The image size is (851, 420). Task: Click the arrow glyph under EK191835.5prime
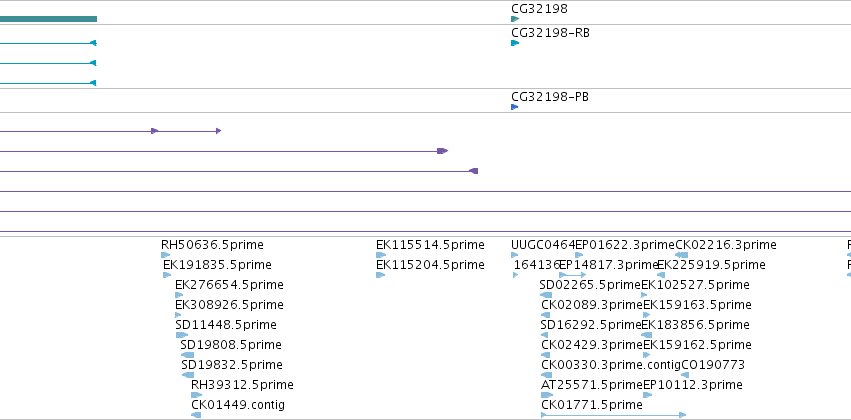pyautogui.click(x=167, y=275)
